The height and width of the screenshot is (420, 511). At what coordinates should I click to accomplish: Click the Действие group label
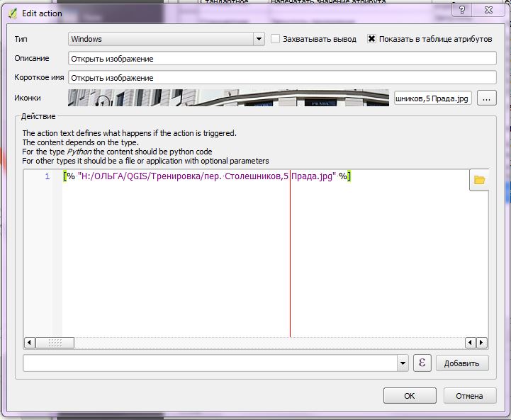(38, 116)
